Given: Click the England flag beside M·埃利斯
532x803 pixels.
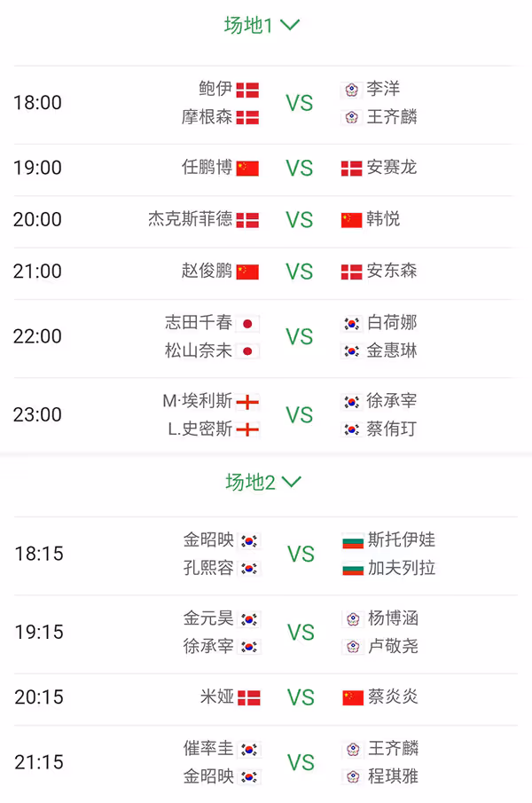Looking at the screenshot, I should (247, 402).
